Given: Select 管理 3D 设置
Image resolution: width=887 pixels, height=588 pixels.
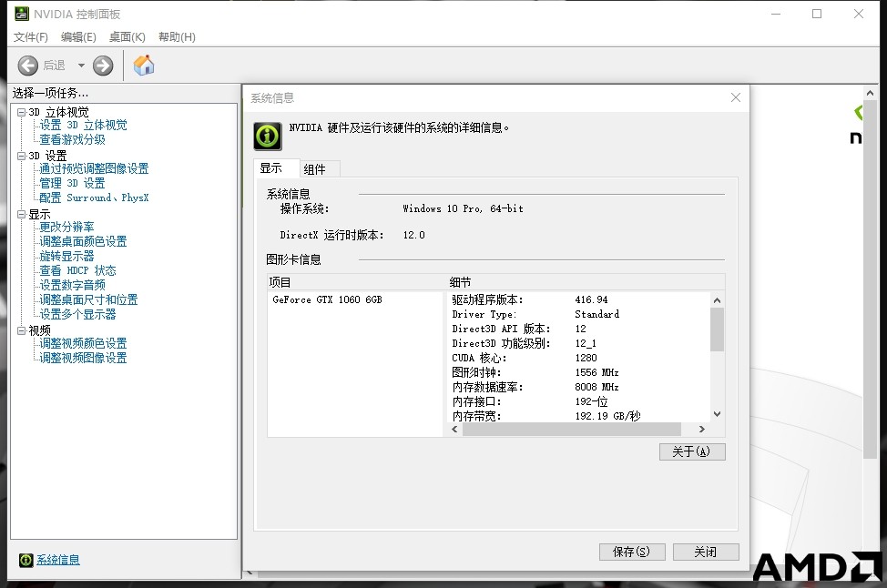Looking at the screenshot, I should tap(73, 183).
